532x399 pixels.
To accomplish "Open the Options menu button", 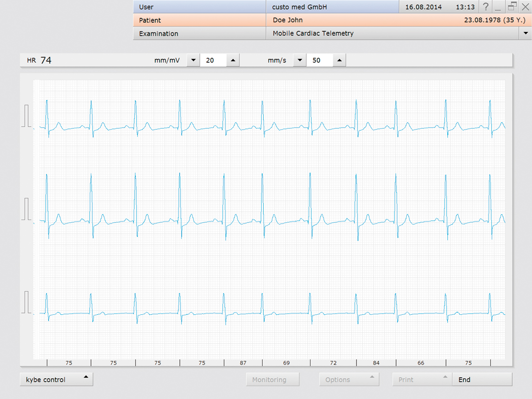I will point(349,380).
